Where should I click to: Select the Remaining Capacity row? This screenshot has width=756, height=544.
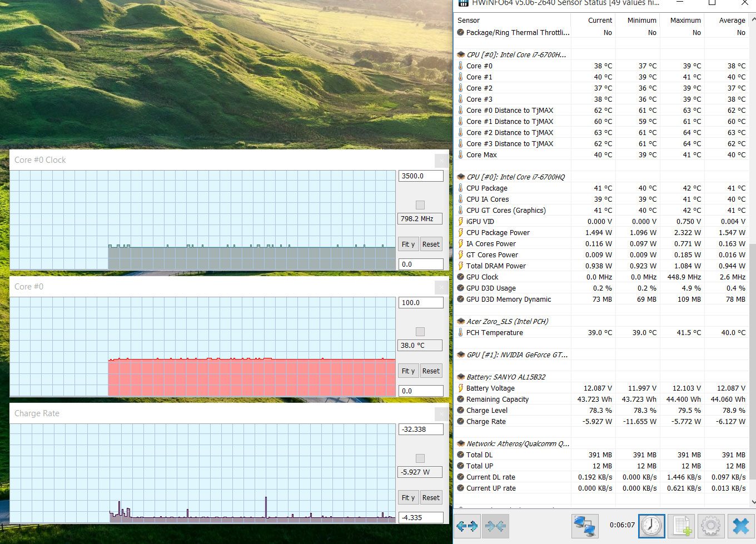pyautogui.click(x=601, y=399)
